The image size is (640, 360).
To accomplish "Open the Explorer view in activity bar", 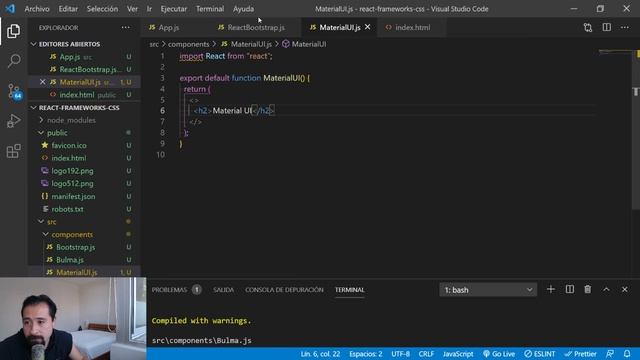I will click(x=13, y=31).
